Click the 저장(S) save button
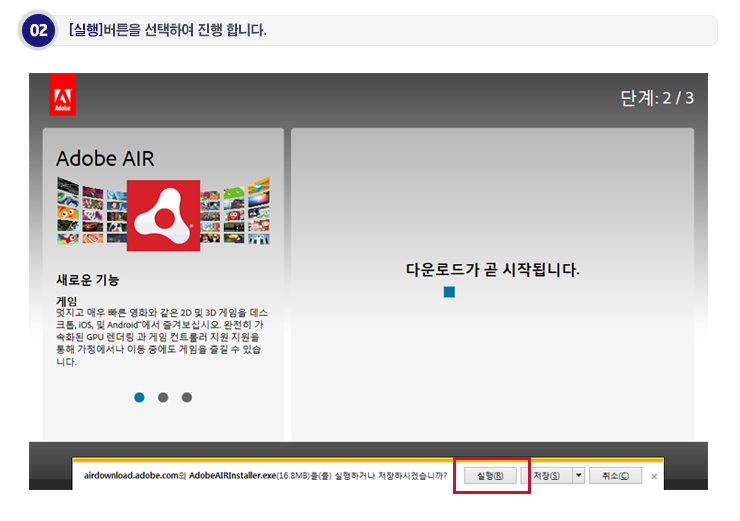 [547, 476]
